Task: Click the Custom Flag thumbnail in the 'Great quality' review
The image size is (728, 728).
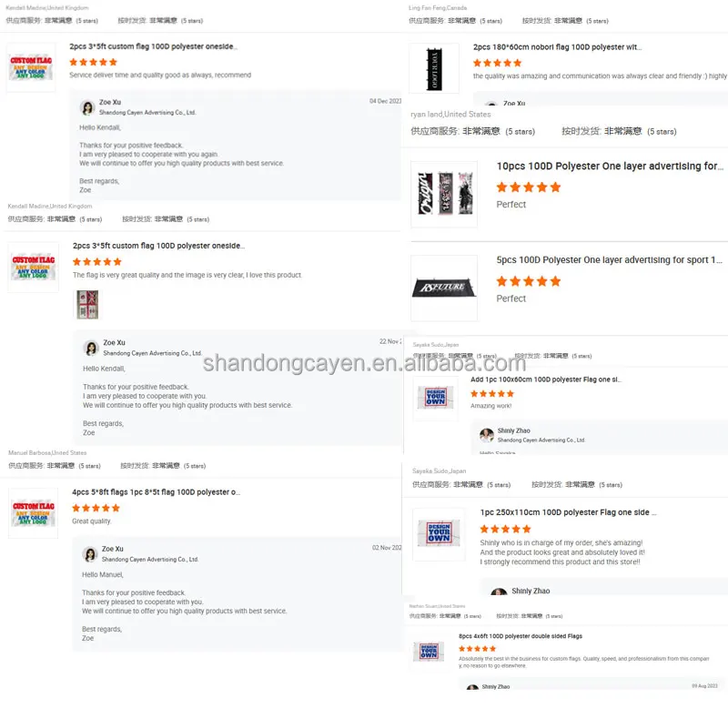Action: [34, 513]
